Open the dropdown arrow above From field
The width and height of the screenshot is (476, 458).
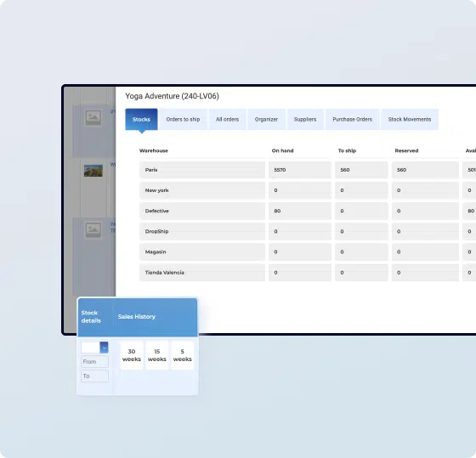coord(104,348)
